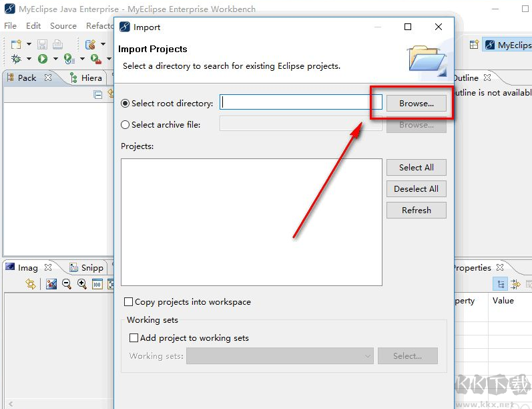Click Browse button for root directory
Screen dimensions: 532x409
[417, 104]
